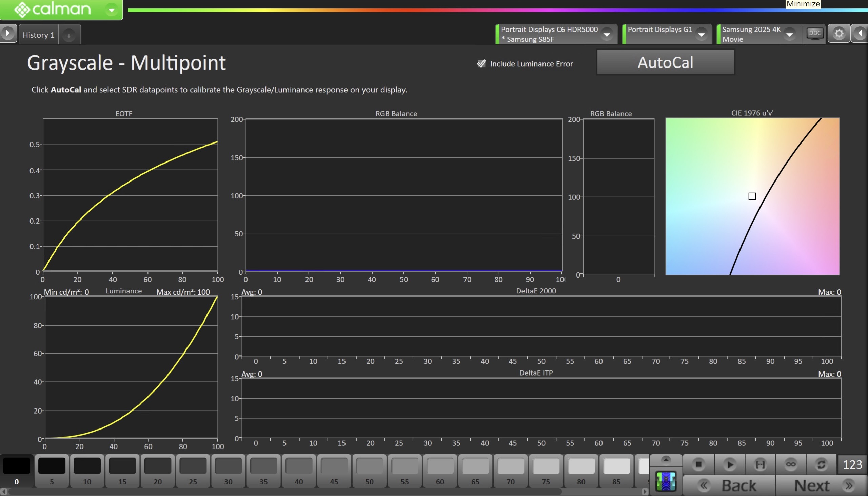Screen dimensions: 868x496
Task: Toggle Include Luminance Error checkbox
Action: [481, 64]
